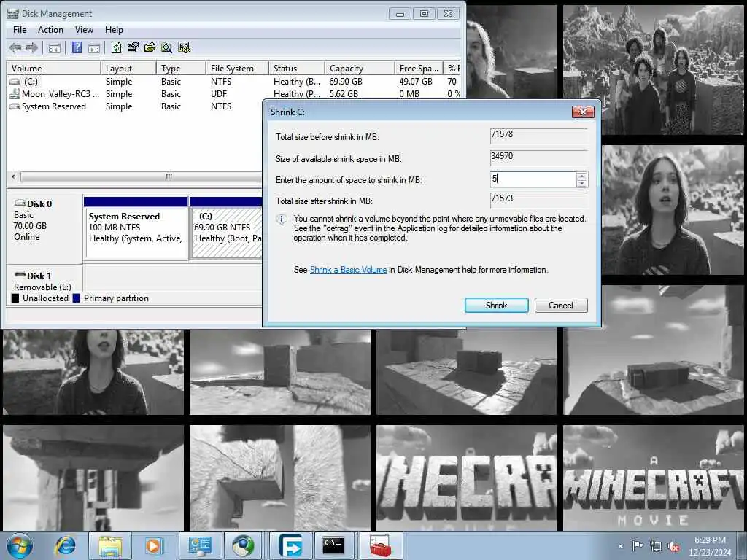Click the 49.07 GB free space cell
The height and width of the screenshot is (560, 747).
(x=416, y=82)
